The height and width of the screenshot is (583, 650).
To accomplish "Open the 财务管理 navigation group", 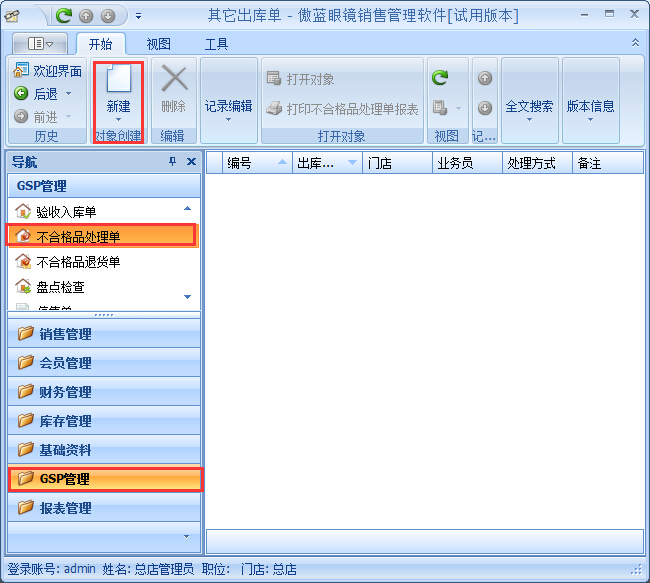I will (x=104, y=392).
